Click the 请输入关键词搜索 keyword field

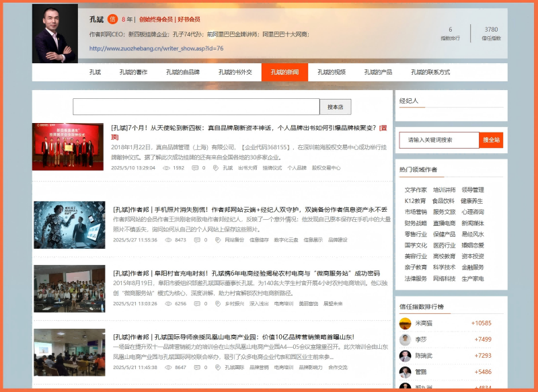pyautogui.click(x=439, y=140)
